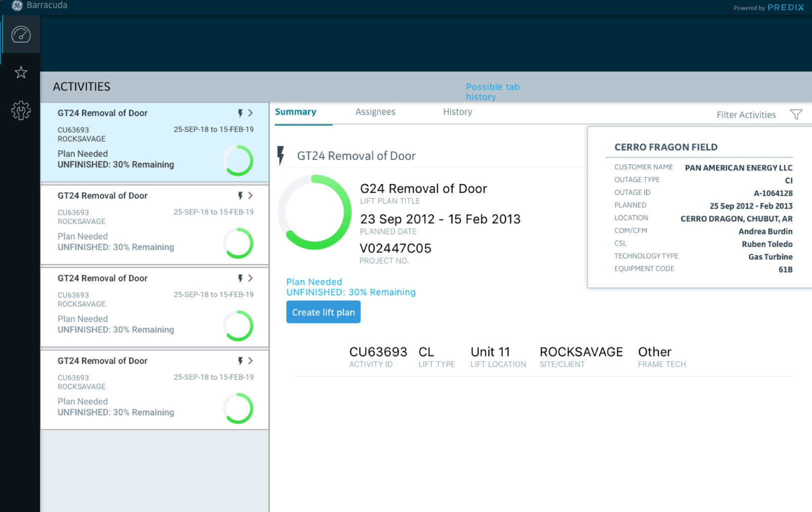812x512 pixels.
Task: Click the lightning bolt beside the summary title
Action: (x=281, y=155)
